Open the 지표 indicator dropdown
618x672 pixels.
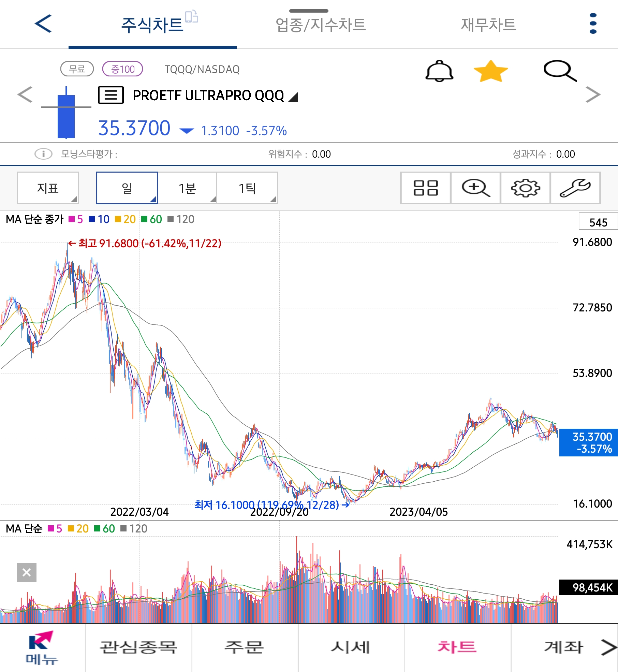(x=48, y=188)
